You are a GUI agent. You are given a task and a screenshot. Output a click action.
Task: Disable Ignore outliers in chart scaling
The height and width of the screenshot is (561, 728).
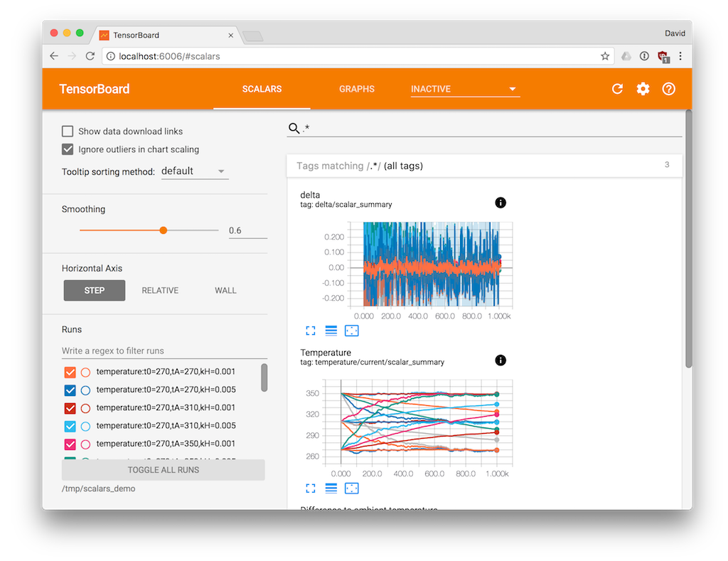click(68, 149)
